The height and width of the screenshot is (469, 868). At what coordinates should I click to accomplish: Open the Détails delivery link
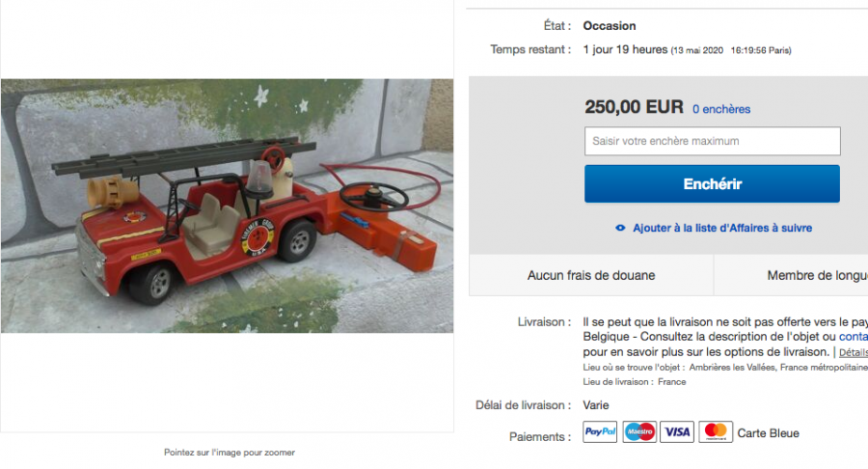854,352
